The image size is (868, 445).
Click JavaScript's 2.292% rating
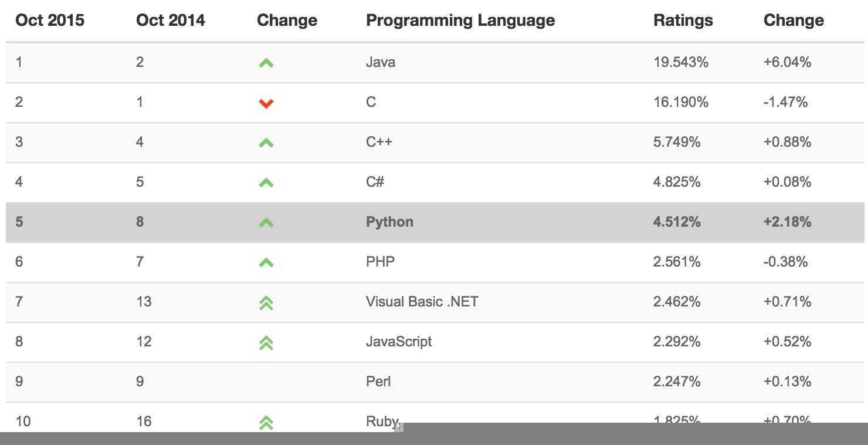click(x=677, y=342)
